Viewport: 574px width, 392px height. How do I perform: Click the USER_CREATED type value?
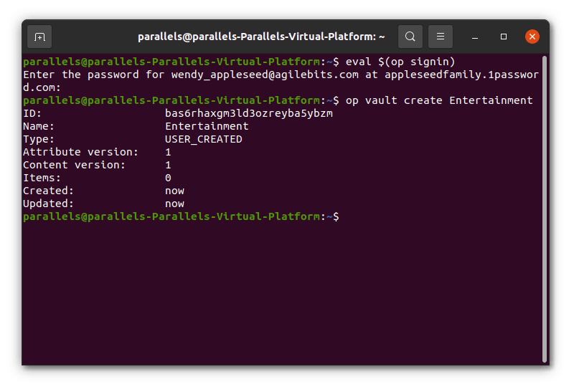point(204,139)
